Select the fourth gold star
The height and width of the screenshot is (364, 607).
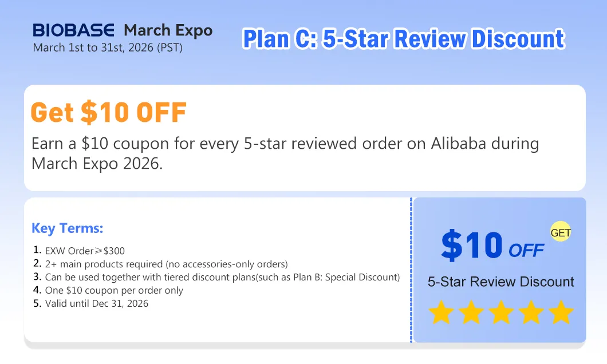530,312
